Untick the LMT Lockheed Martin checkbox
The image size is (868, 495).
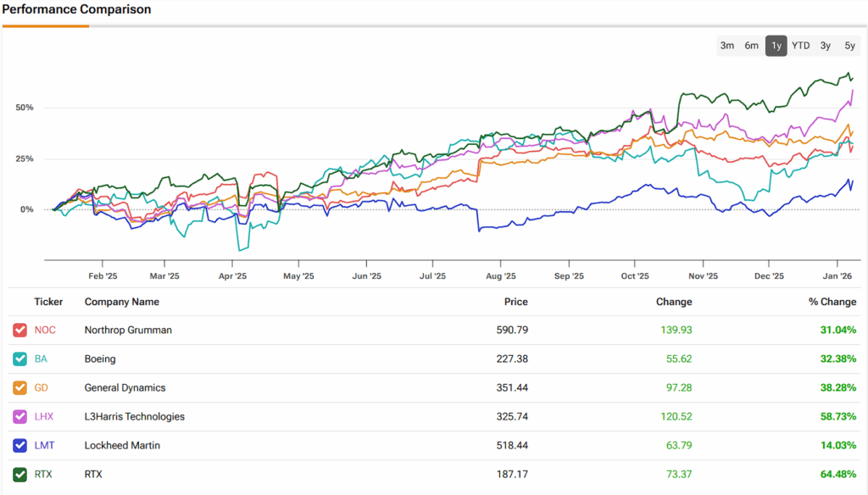tap(19, 445)
